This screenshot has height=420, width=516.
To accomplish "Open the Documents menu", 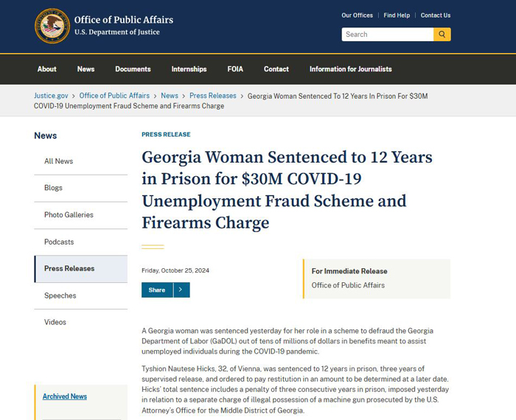I will click(x=133, y=69).
